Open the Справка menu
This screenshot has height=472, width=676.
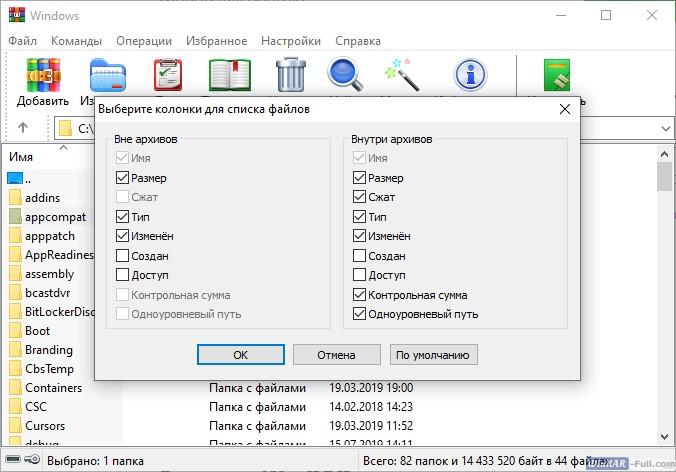tap(358, 41)
